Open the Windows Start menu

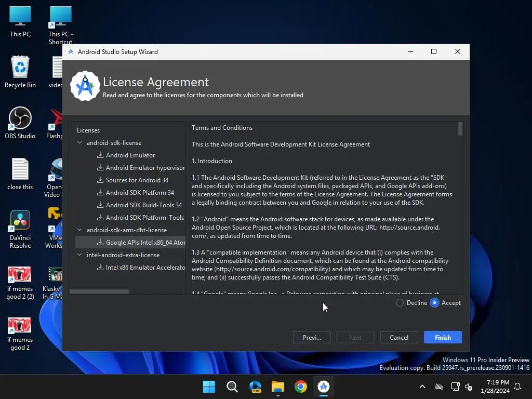coord(209,387)
